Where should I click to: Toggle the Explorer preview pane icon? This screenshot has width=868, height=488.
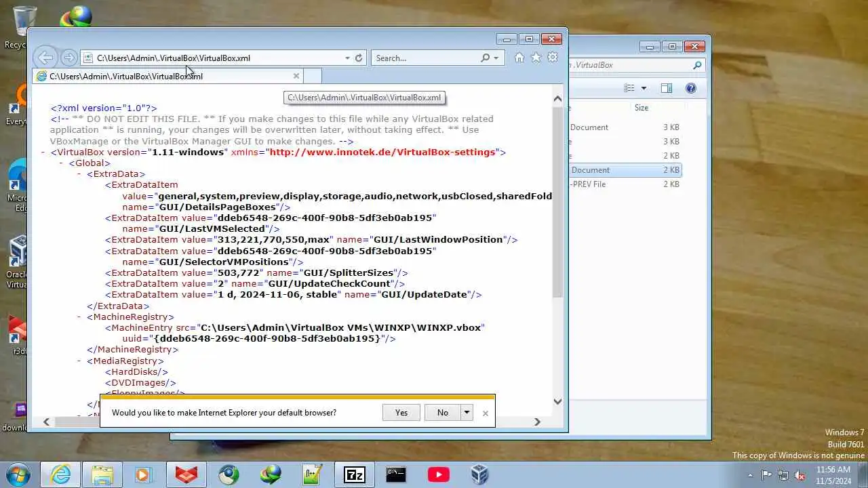click(667, 88)
